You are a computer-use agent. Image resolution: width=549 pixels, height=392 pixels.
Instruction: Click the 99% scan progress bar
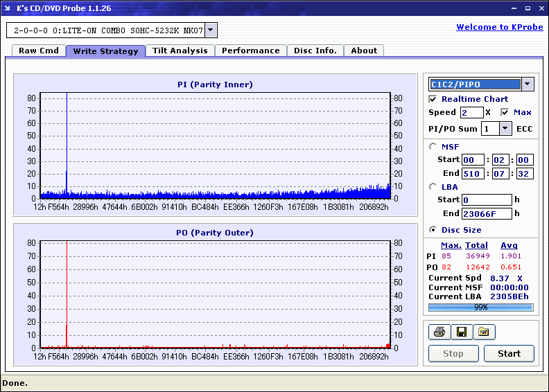pos(480,307)
